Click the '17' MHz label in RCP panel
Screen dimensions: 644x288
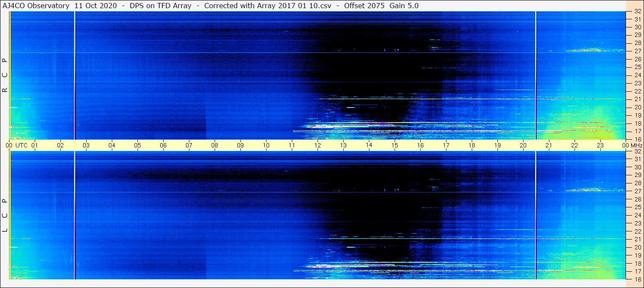[x=637, y=131]
